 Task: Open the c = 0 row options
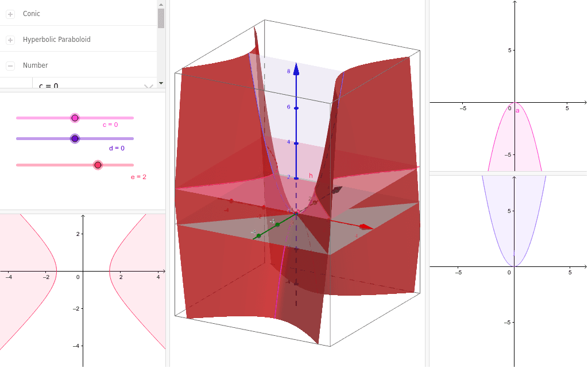[x=149, y=87]
